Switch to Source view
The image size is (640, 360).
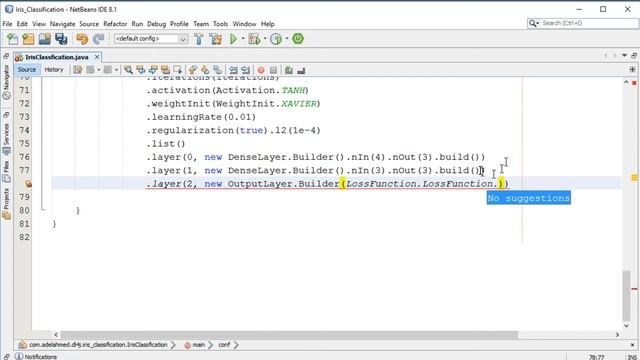[27, 70]
